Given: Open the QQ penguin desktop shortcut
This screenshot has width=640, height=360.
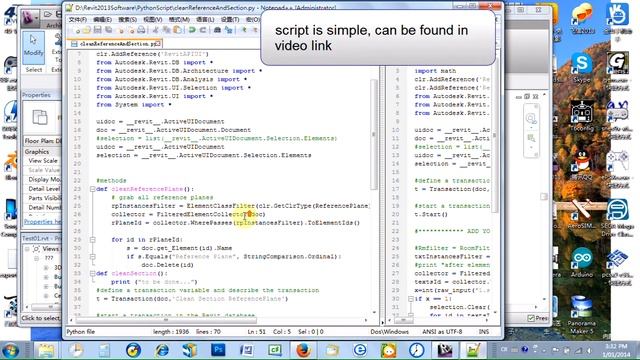Looking at the screenshot, I should click(x=582, y=165).
